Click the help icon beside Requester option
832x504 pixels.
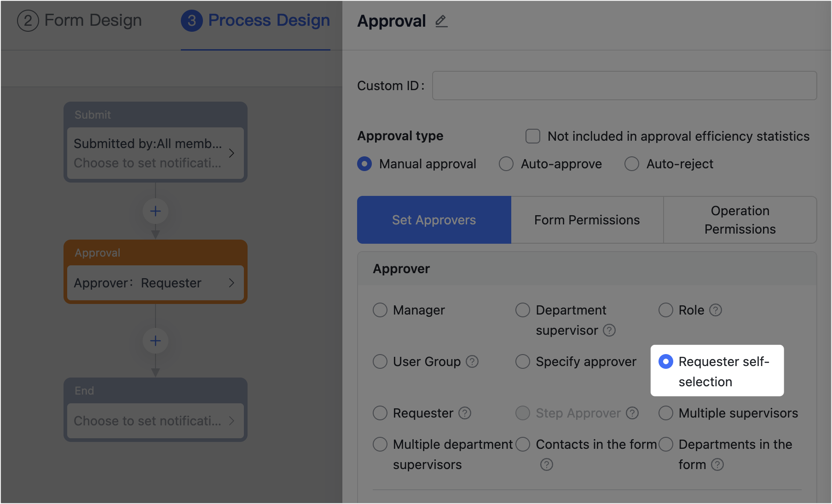click(x=465, y=413)
